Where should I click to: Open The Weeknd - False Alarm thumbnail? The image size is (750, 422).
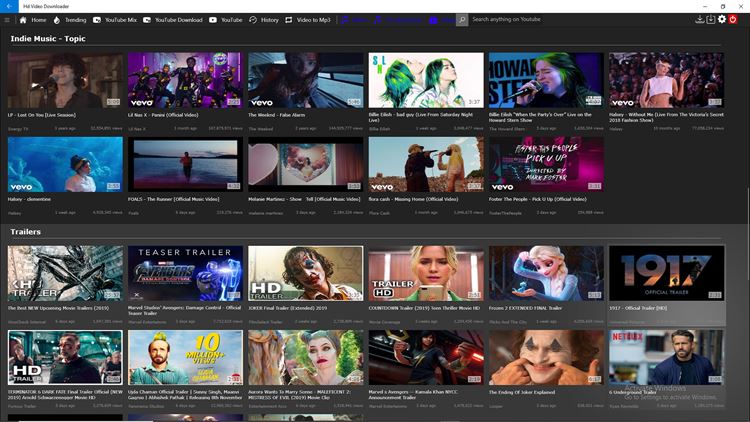tap(306, 80)
